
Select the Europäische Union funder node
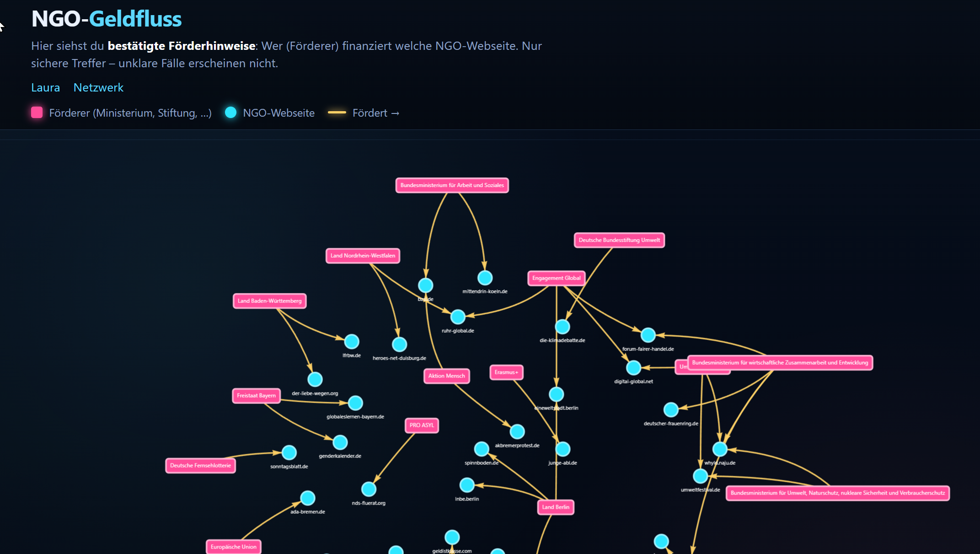point(234,547)
